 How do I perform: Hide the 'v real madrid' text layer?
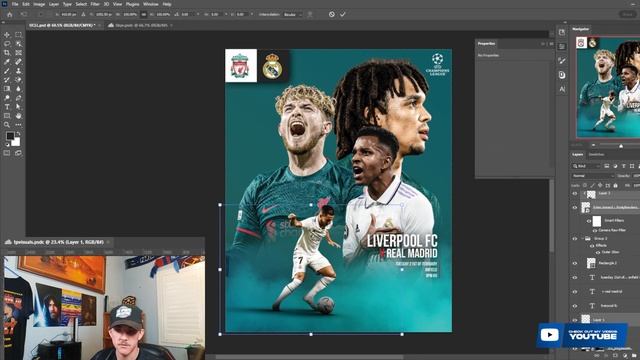click(x=575, y=292)
